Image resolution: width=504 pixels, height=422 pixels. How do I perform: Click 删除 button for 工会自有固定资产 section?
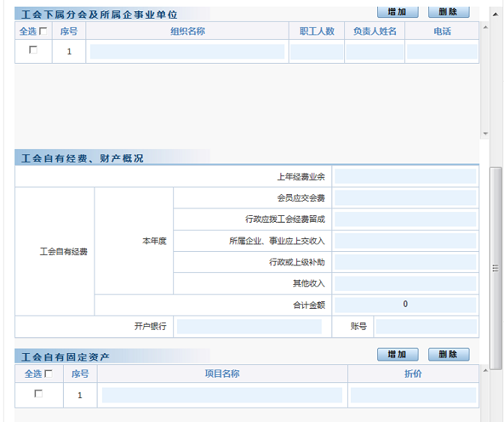(448, 355)
